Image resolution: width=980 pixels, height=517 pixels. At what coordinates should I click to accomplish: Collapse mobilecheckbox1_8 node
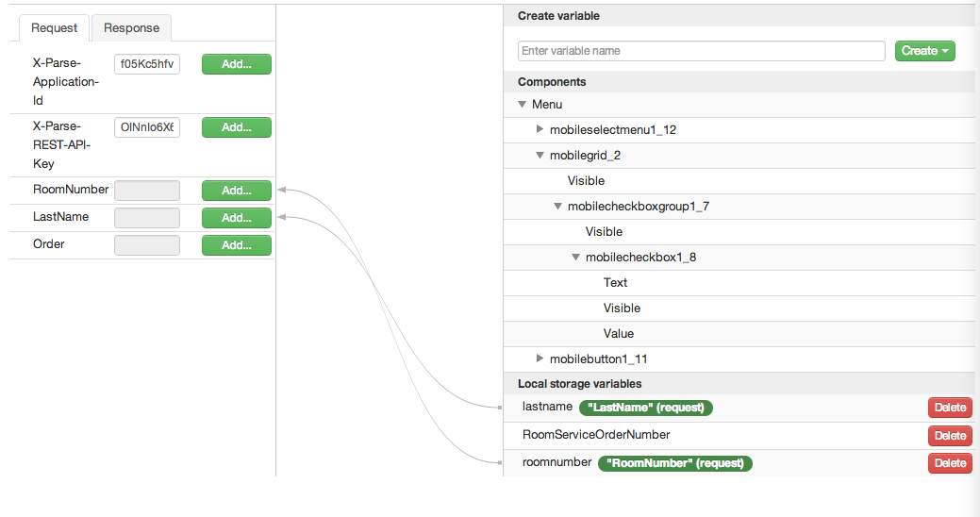tap(575, 258)
